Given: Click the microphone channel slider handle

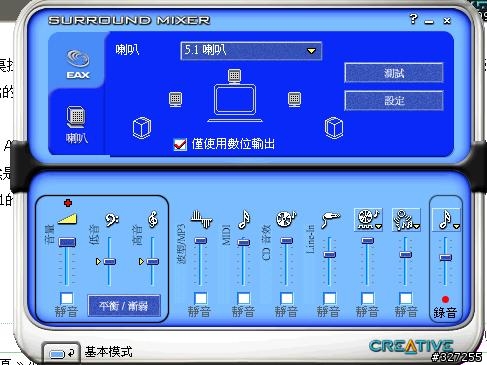Looking at the screenshot, I should pos(406,255).
